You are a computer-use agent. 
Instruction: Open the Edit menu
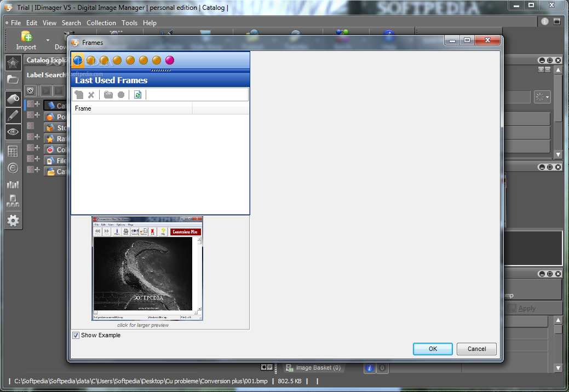pos(32,23)
